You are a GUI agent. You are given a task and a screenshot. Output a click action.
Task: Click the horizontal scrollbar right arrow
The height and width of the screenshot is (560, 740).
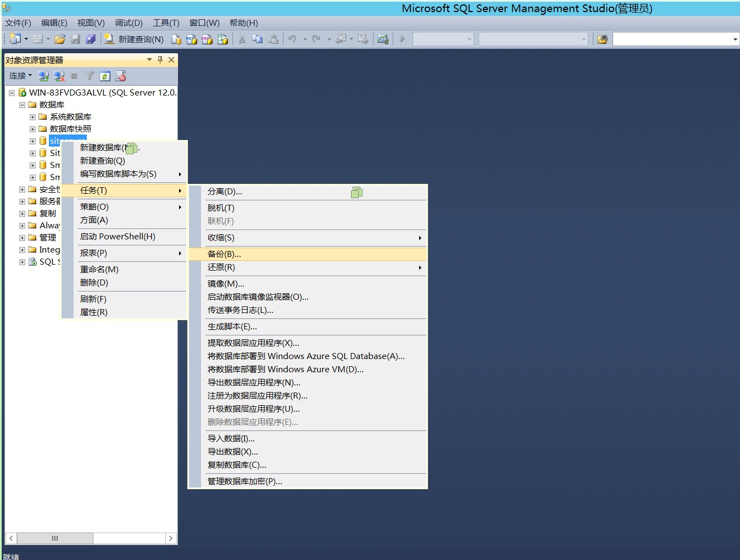click(x=171, y=538)
